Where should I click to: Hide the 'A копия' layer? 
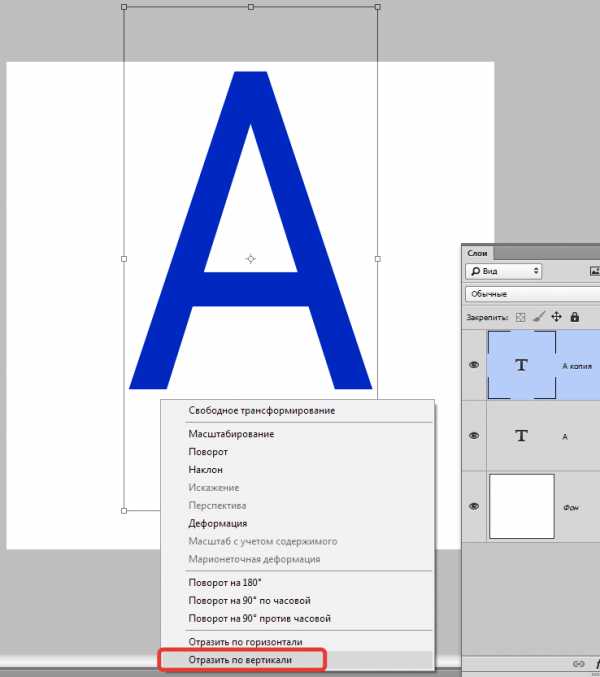pyautogui.click(x=475, y=365)
